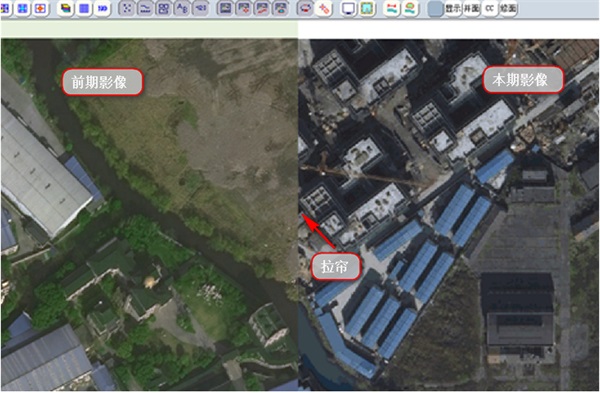The height and width of the screenshot is (393, 600).
Task: Select the scattered dots points tool
Action: [127, 8]
